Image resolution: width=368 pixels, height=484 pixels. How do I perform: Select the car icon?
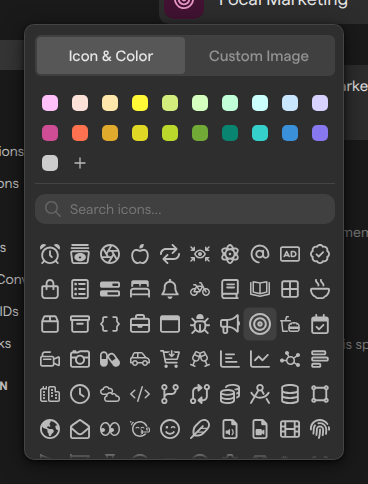point(140,359)
